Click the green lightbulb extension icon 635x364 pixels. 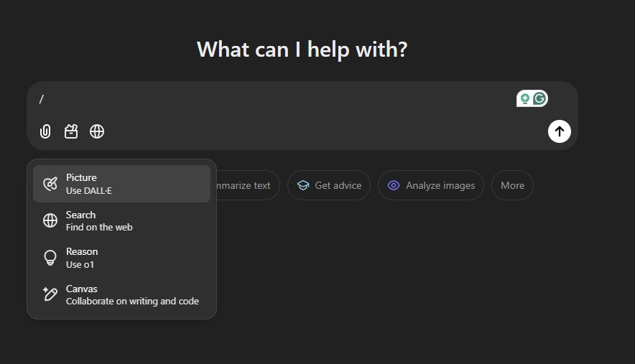525,98
